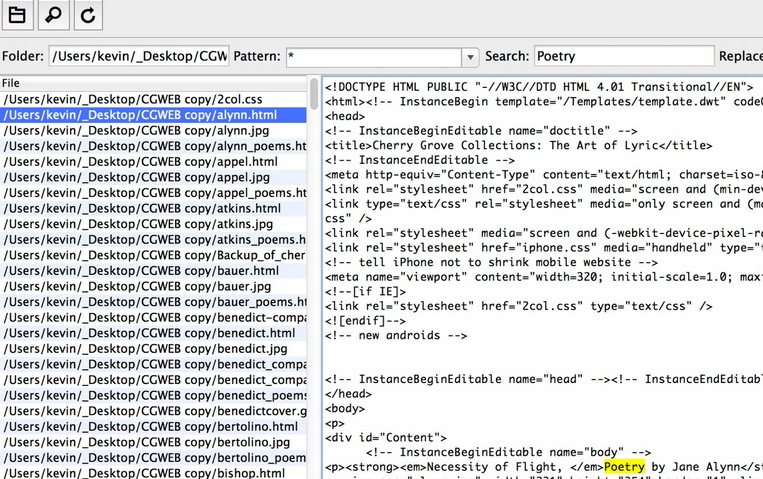Select the benedict.html file row
763x479 pixels.
(x=153, y=333)
